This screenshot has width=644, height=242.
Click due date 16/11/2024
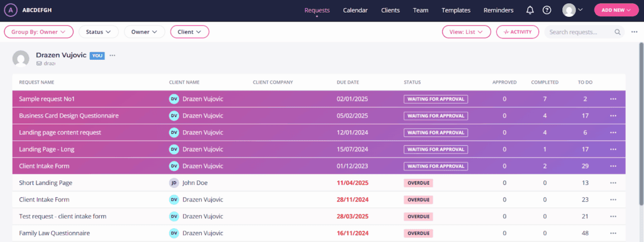click(353, 233)
